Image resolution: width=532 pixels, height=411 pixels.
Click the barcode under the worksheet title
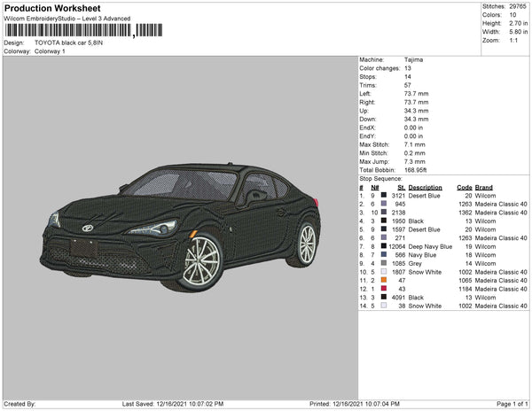83,30
